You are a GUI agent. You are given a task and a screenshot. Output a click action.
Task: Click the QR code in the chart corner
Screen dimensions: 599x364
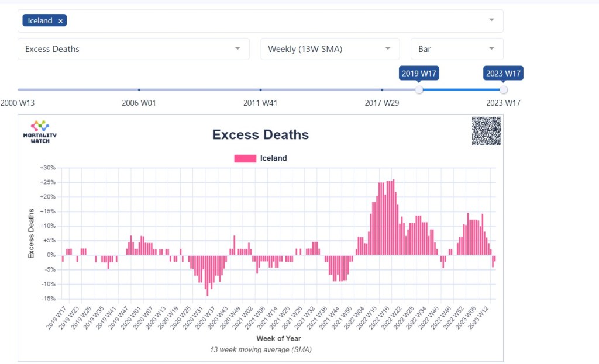(486, 131)
